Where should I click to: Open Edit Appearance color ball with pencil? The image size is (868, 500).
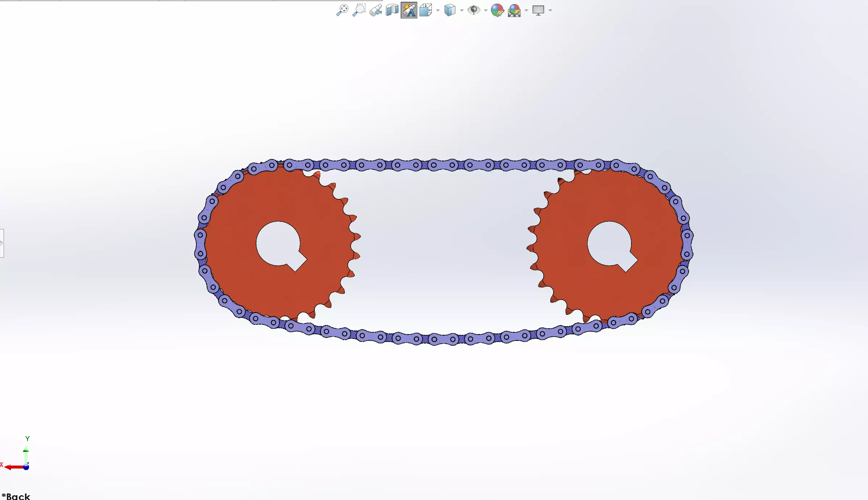(497, 10)
